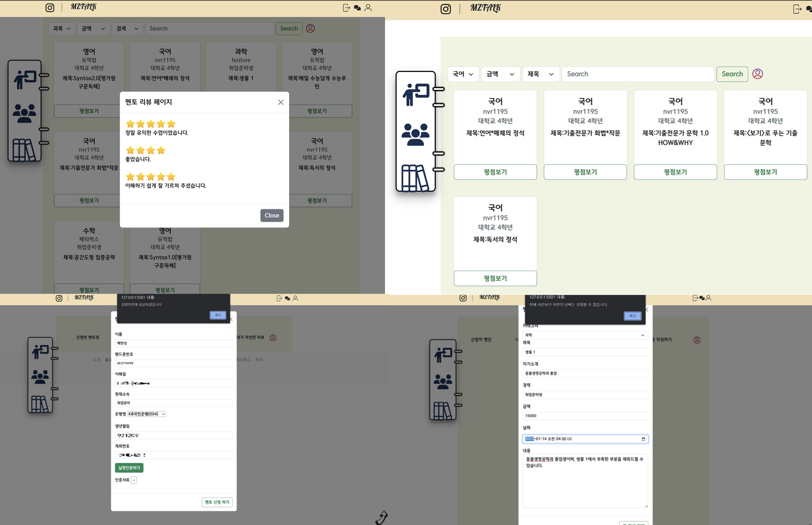Open chat bubbles icon in header above review modal page
812x525 pixels.
pos(357,8)
